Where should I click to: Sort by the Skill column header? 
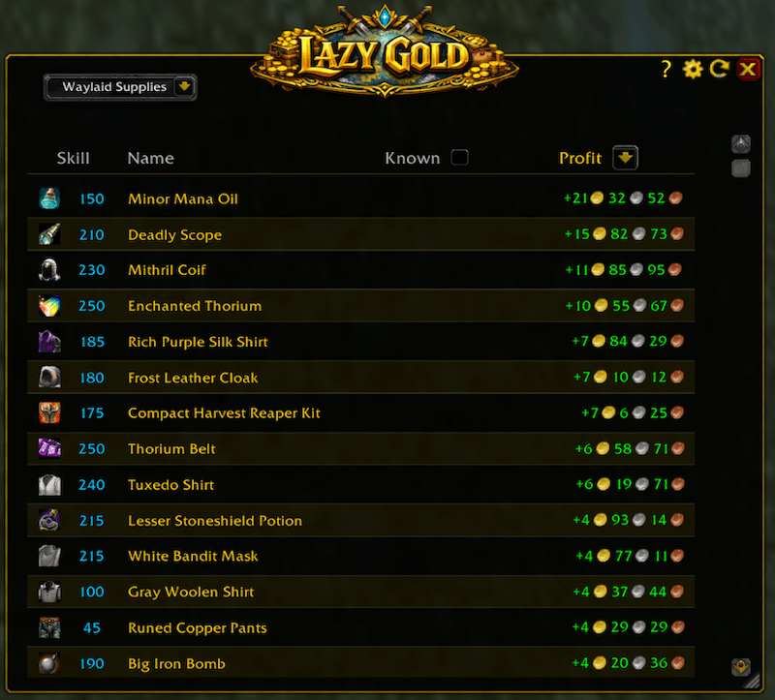click(x=74, y=158)
